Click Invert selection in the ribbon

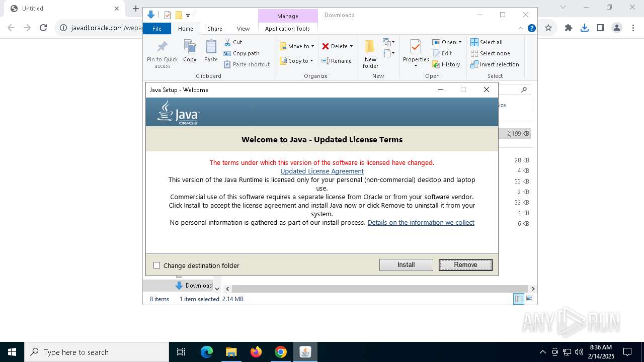(x=495, y=64)
